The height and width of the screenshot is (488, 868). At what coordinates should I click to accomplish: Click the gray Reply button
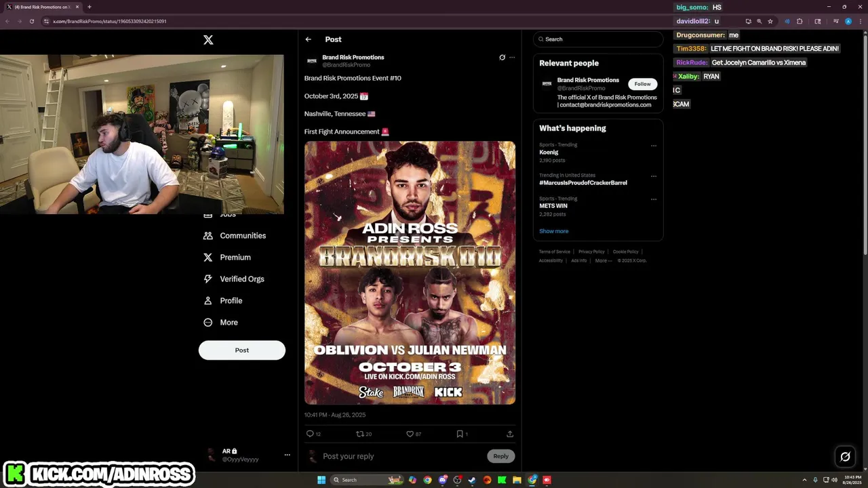[x=501, y=456]
